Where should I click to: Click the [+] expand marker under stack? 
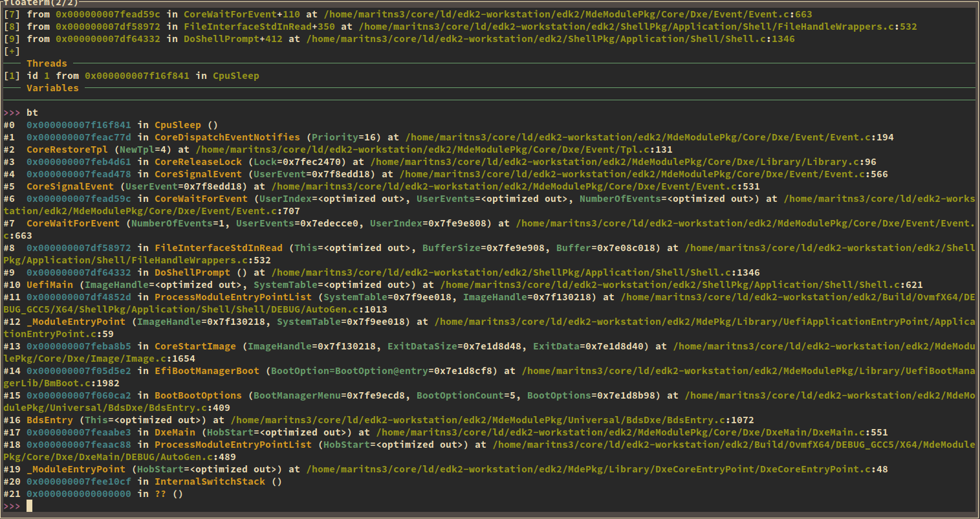(x=12, y=51)
